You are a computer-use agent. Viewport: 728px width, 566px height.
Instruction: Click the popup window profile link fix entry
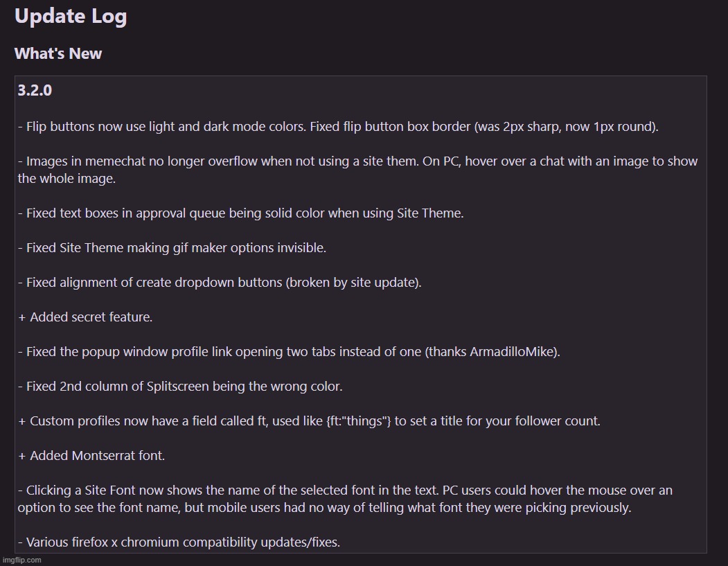(289, 351)
